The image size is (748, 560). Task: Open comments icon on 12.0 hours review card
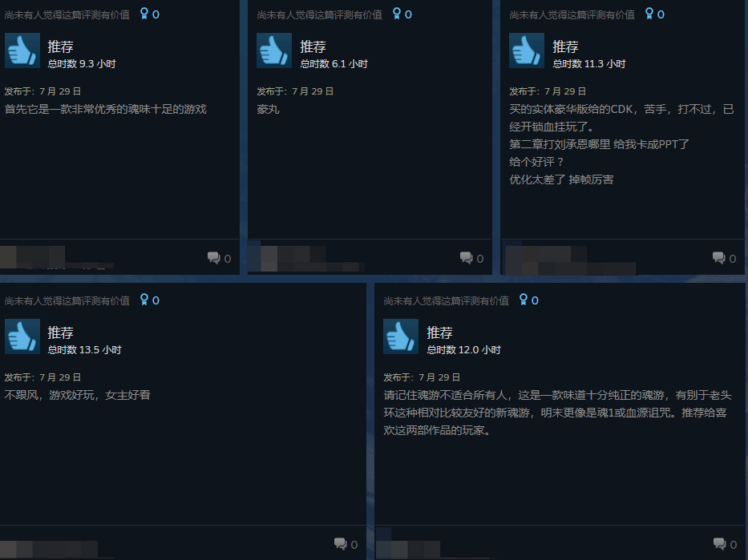coord(719,544)
